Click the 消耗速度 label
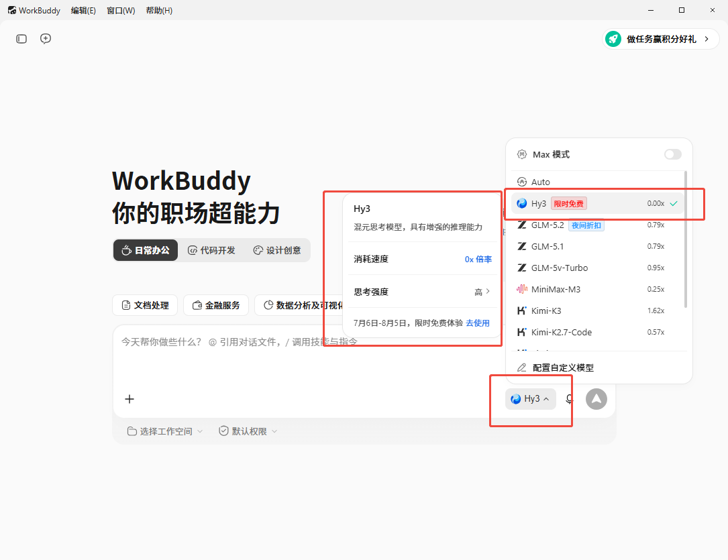This screenshot has width=728, height=560. pyautogui.click(x=371, y=260)
